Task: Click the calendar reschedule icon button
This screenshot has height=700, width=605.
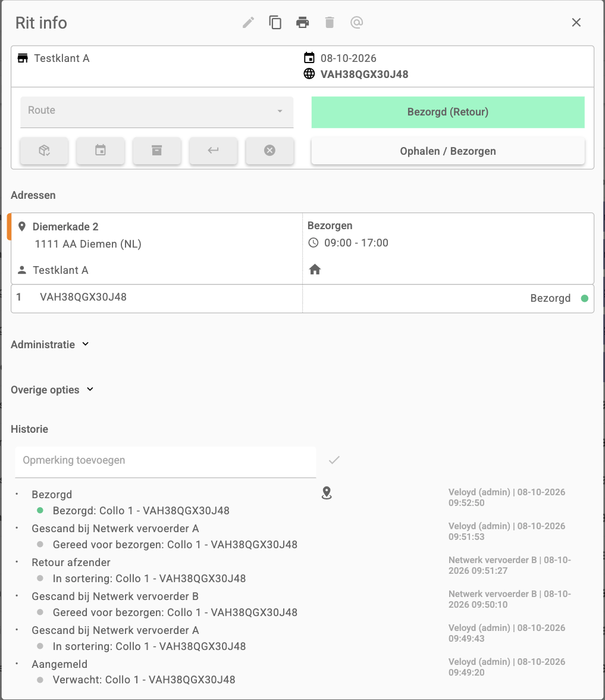Action: 101,151
